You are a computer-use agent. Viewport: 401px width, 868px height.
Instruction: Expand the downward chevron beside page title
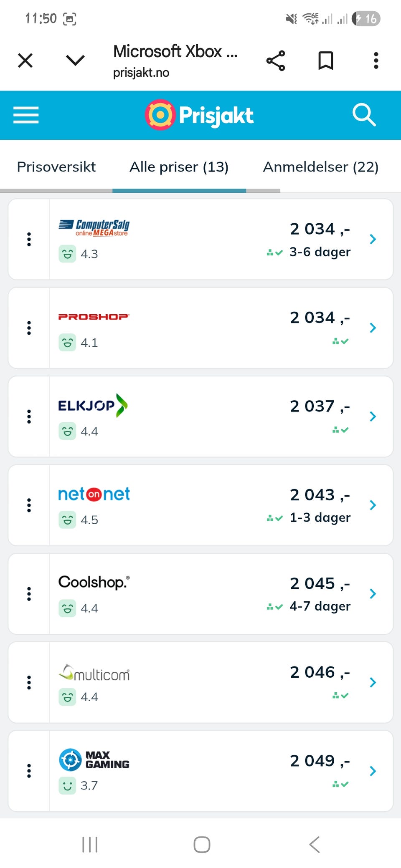[76, 61]
